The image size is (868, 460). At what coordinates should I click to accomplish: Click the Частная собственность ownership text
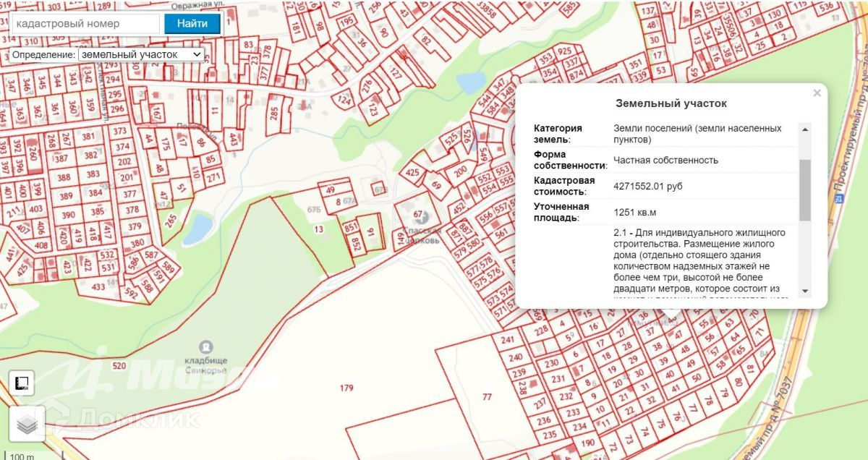point(665,161)
